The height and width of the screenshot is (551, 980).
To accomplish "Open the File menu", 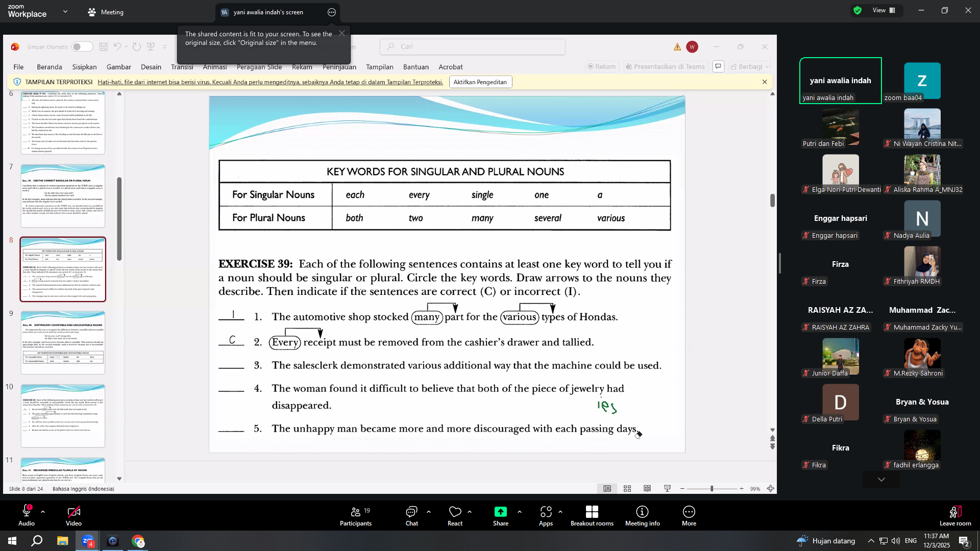I will click(18, 67).
